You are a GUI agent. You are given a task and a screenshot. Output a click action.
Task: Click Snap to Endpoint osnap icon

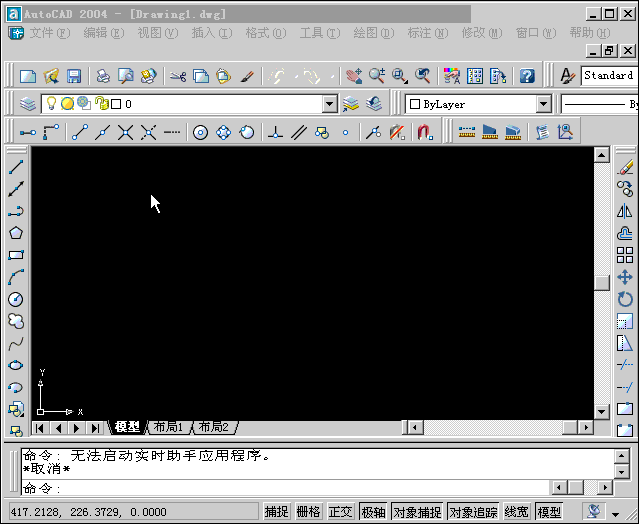[80, 132]
